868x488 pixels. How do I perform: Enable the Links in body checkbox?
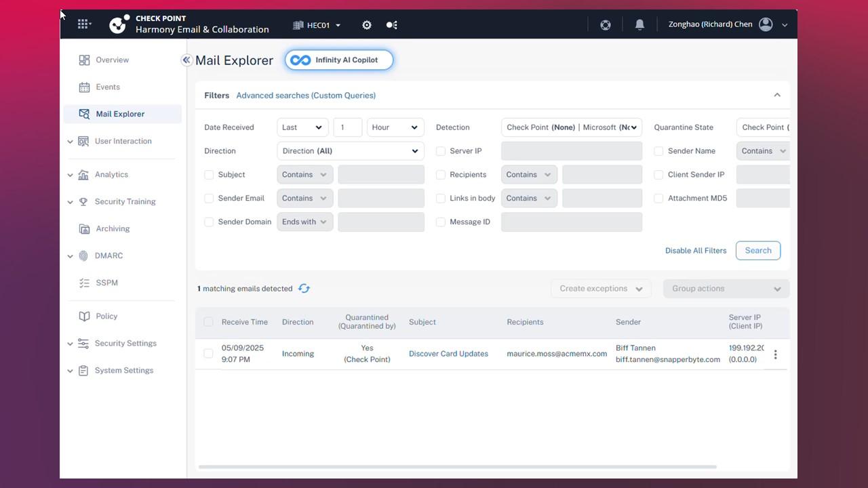tap(441, 199)
